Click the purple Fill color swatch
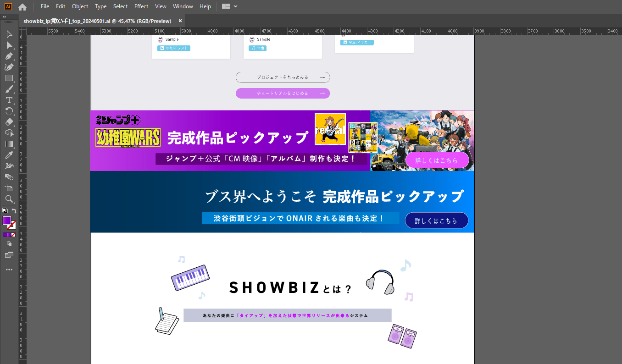 click(7, 221)
